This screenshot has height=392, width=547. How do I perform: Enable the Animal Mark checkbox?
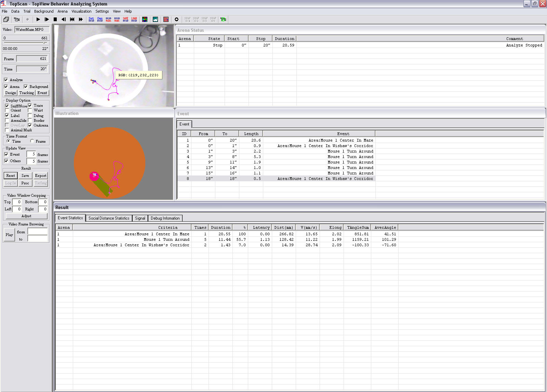tap(7, 130)
